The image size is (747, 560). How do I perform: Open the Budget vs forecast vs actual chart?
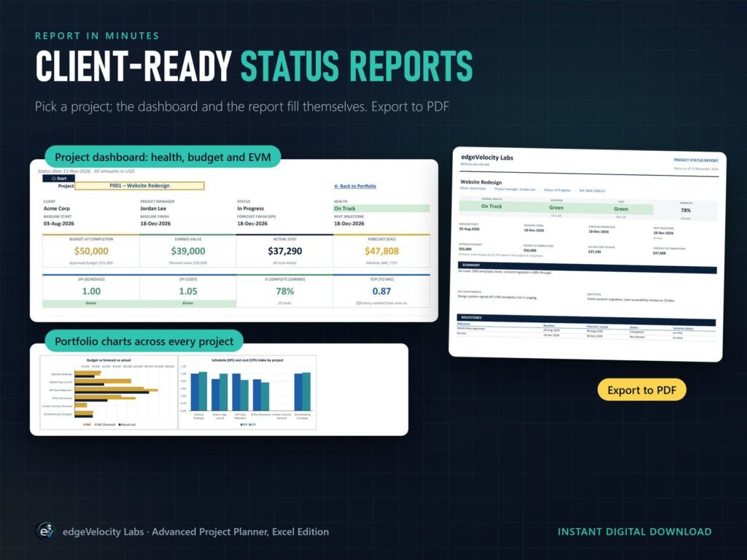[x=109, y=392]
